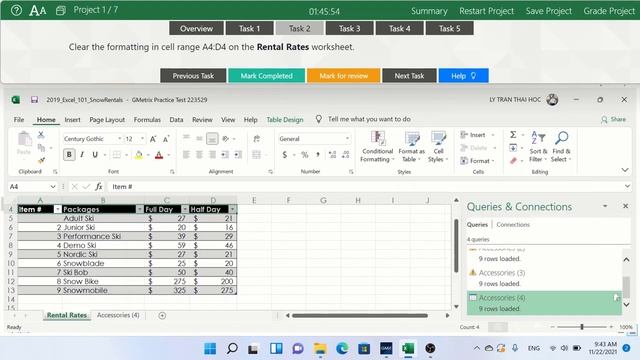This screenshot has height=360, width=640.
Task: Open Format as Table gallery
Action: click(411, 147)
